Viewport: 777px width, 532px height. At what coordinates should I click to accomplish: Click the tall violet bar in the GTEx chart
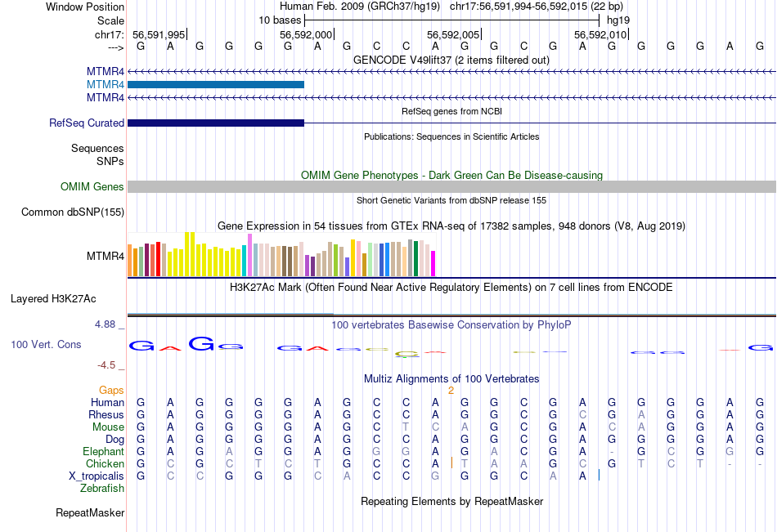[249, 255]
